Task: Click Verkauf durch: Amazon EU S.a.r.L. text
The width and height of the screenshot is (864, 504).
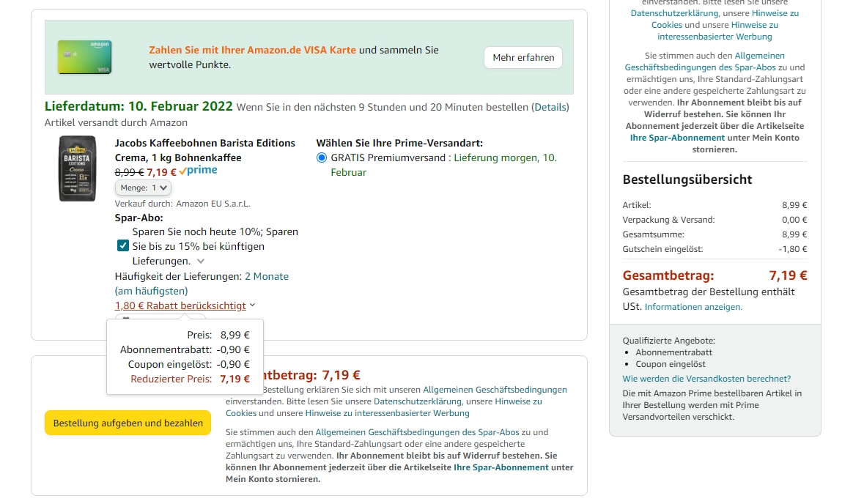Action: tap(182, 204)
